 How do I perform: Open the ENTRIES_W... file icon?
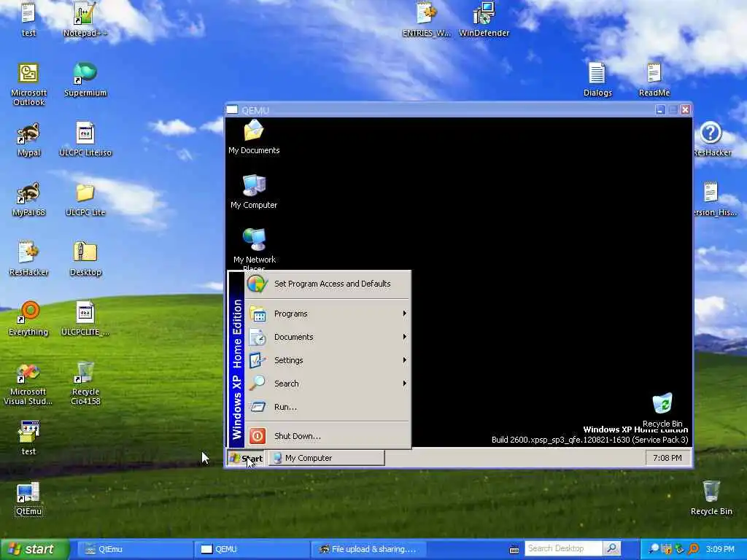426,19
